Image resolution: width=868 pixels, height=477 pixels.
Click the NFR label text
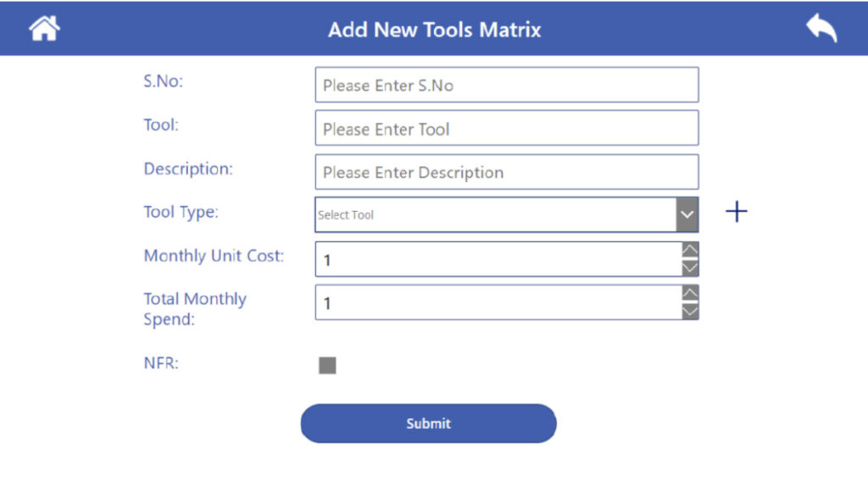click(x=161, y=364)
